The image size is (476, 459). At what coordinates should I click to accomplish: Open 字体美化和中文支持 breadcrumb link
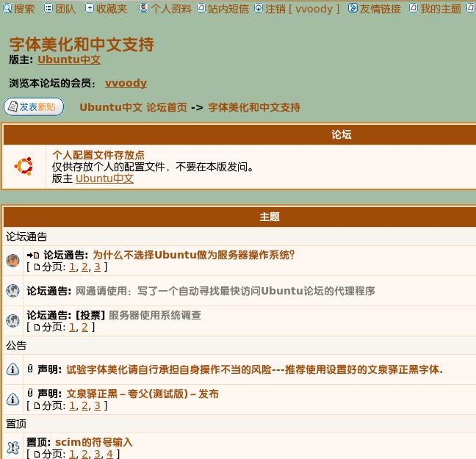(x=254, y=107)
